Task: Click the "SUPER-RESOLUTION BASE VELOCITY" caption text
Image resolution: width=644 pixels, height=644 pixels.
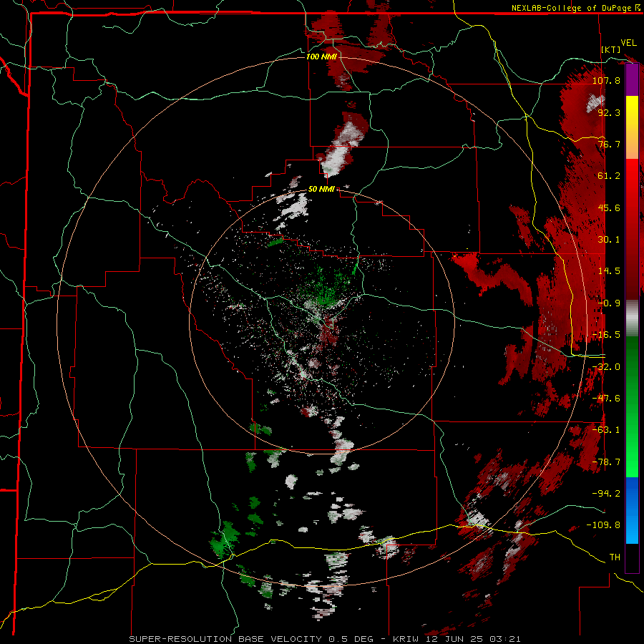Action: (225, 639)
